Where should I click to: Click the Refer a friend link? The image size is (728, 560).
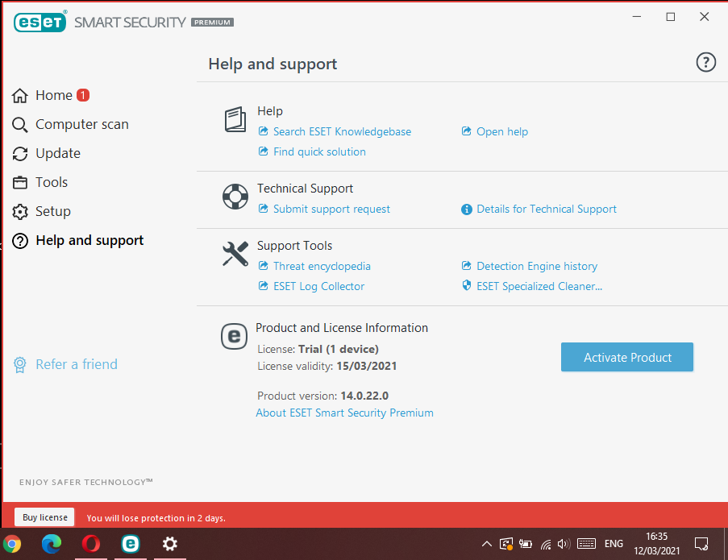[x=77, y=365]
